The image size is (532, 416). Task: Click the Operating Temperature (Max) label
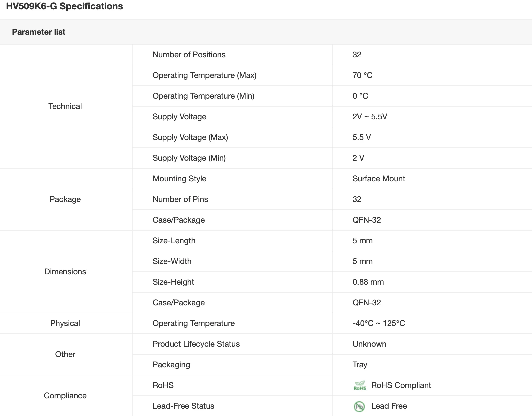pos(204,75)
